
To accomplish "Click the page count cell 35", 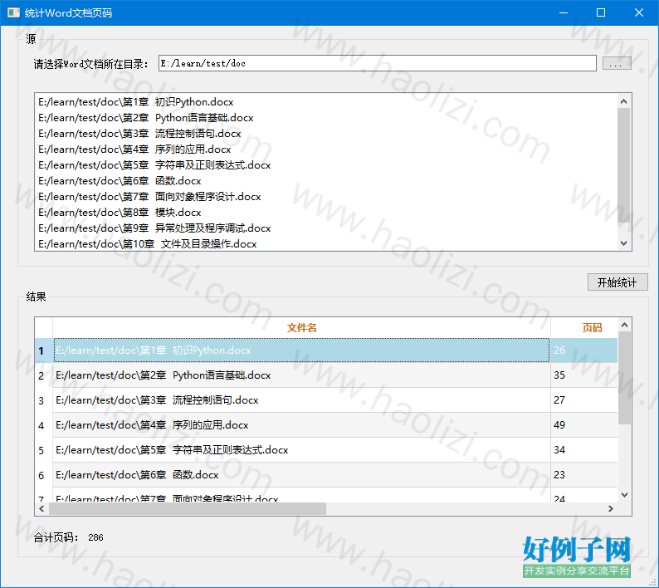I will tap(584, 375).
